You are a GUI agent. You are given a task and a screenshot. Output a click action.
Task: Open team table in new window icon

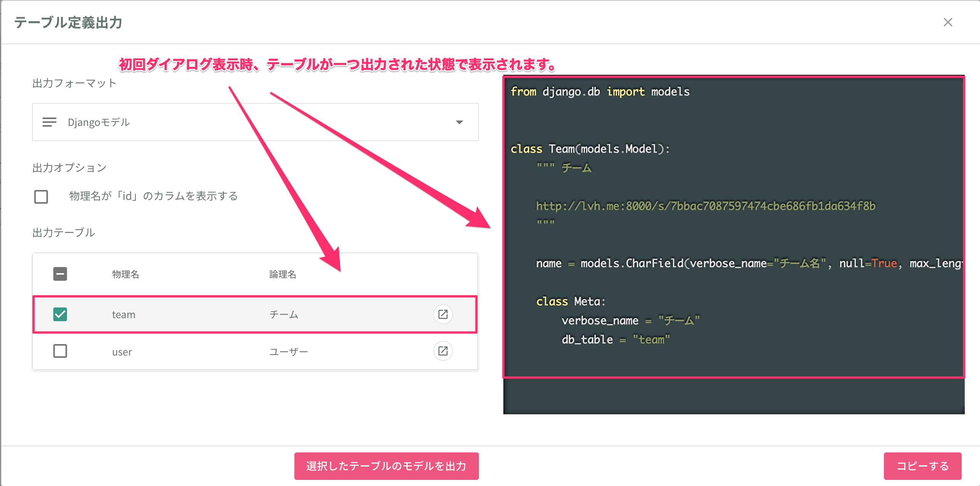[x=443, y=314]
